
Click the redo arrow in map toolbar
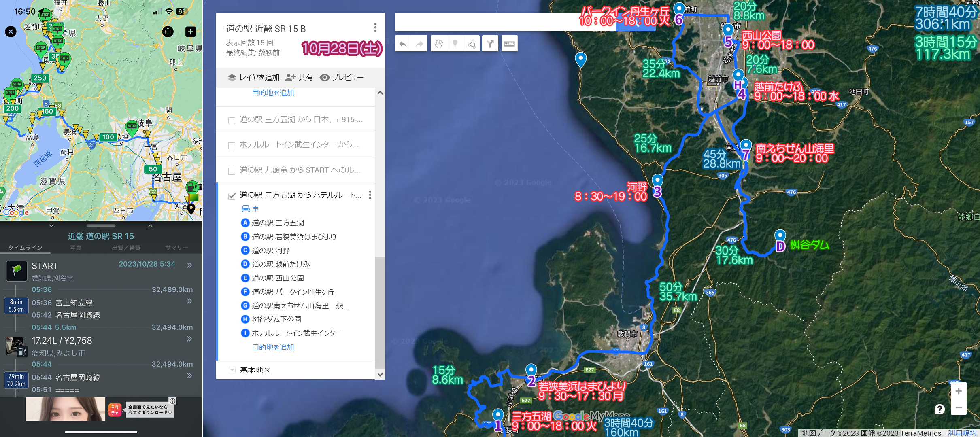[x=419, y=44]
